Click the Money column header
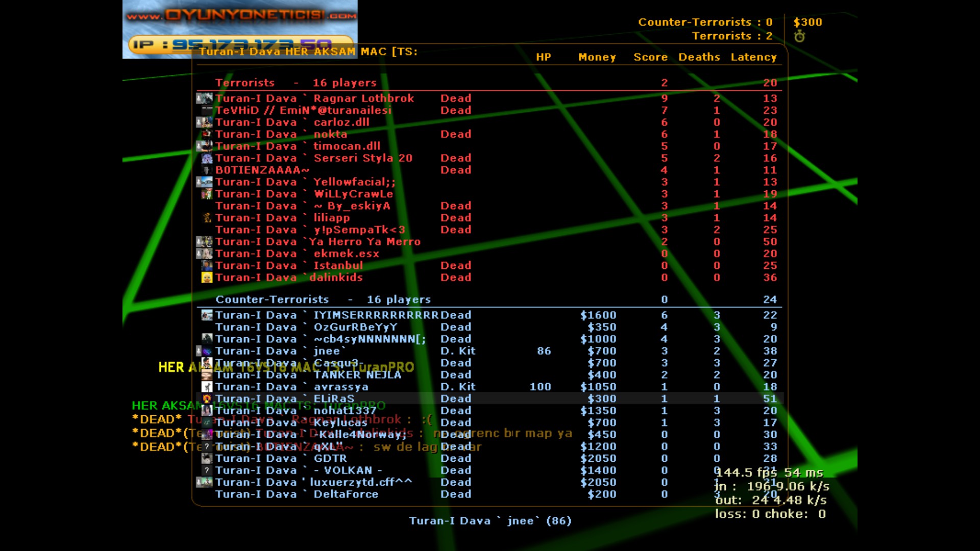 click(597, 57)
